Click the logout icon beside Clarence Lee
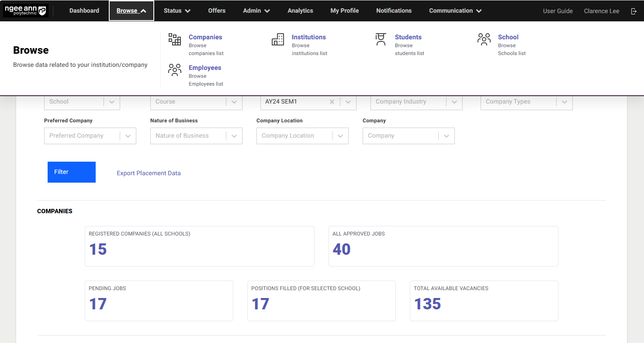 [x=634, y=11]
